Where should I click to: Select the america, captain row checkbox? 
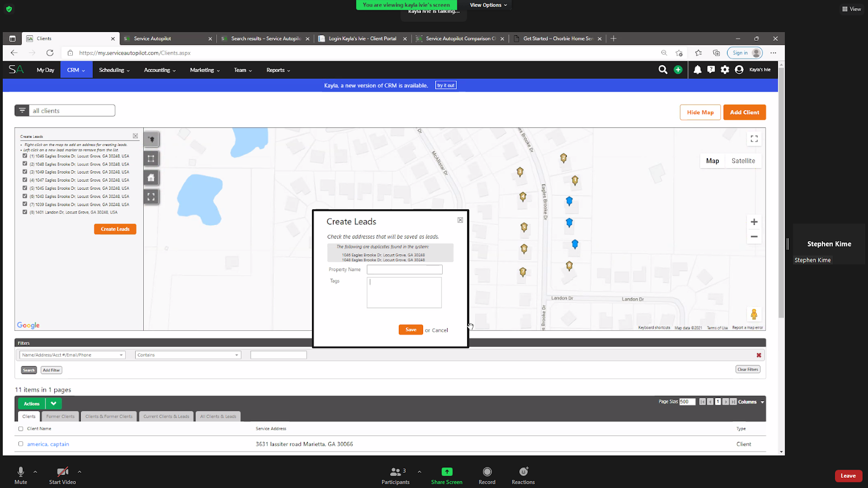21,444
